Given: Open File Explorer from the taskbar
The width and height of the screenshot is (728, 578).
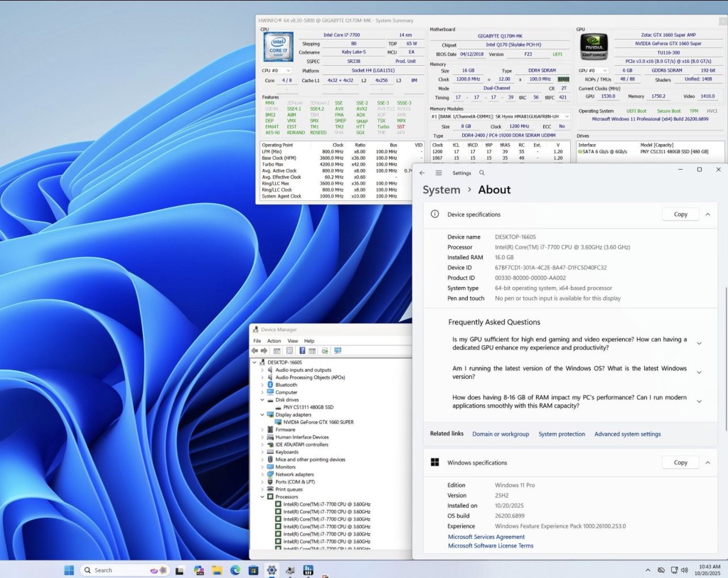Looking at the screenshot, I should pyautogui.click(x=217, y=570).
